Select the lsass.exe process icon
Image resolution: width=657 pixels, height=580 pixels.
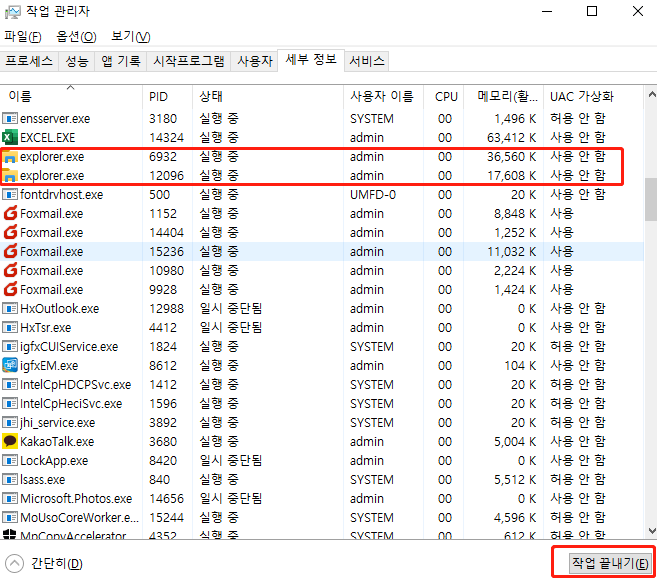(x=11, y=479)
